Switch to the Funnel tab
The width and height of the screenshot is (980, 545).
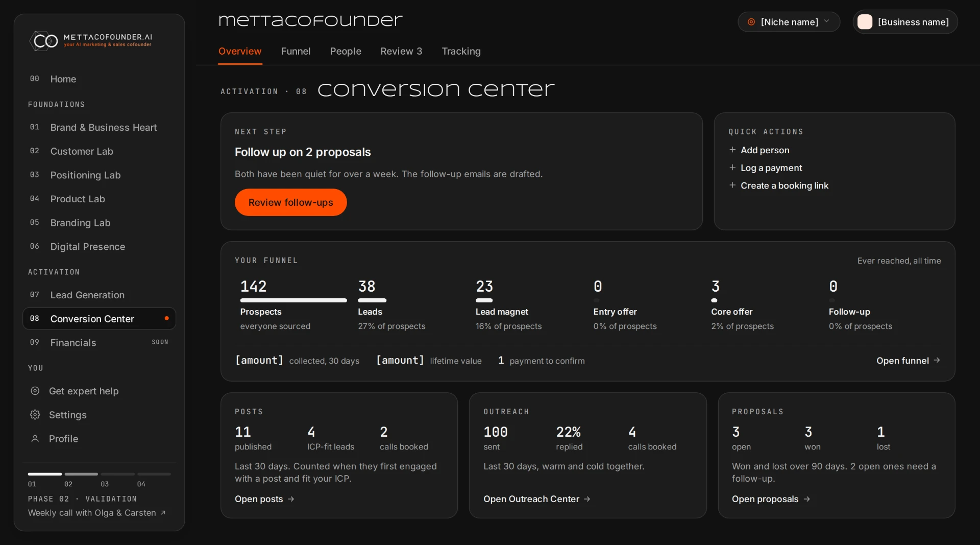point(296,51)
